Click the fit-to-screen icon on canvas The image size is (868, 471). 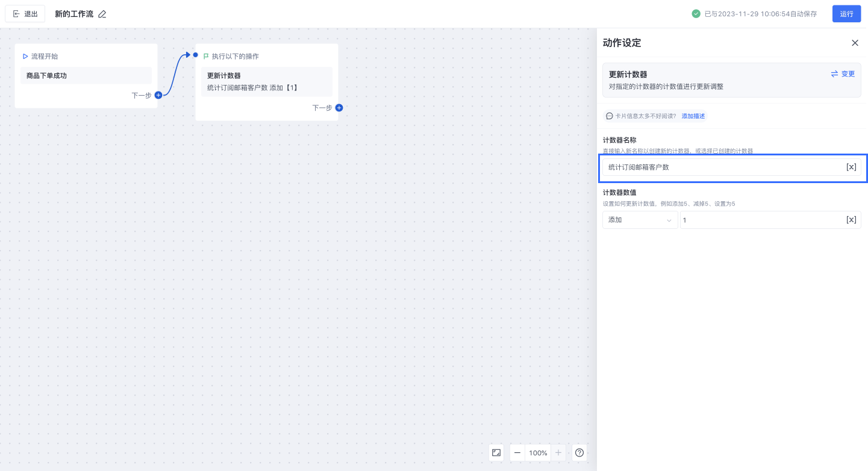(496, 453)
